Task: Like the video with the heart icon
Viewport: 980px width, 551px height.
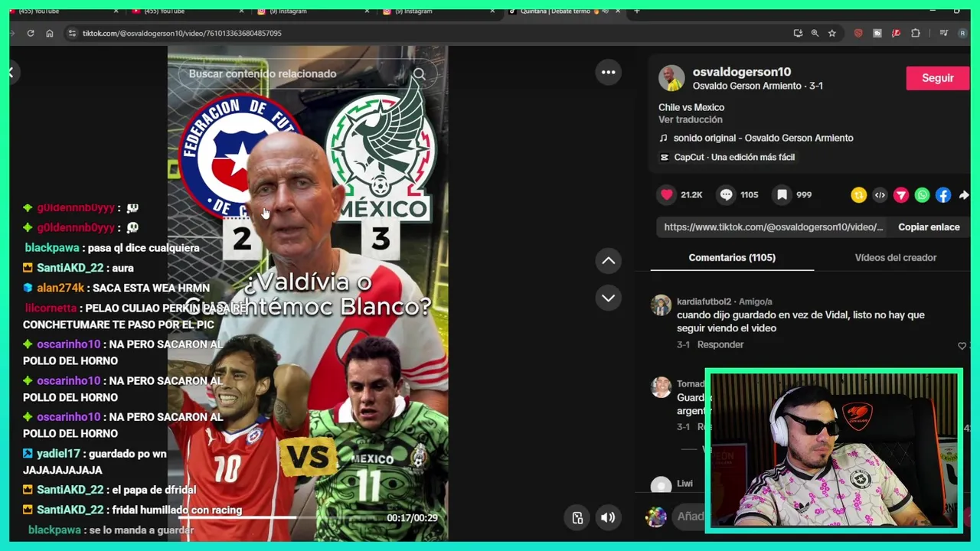Action: coord(667,195)
